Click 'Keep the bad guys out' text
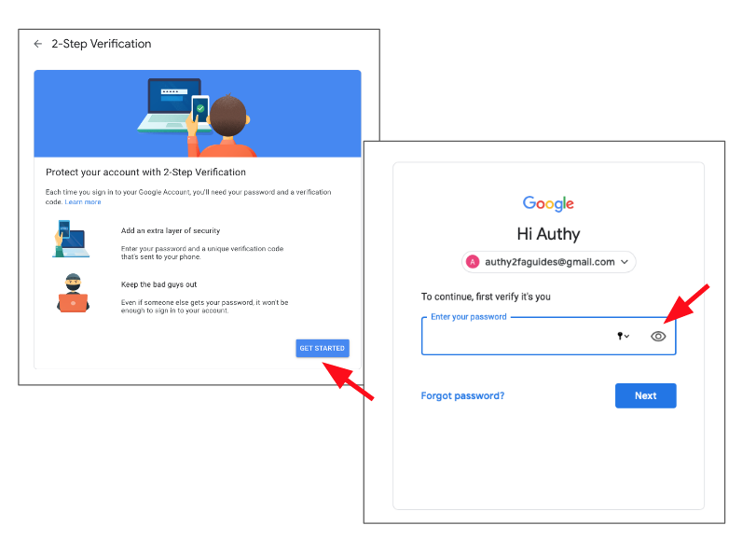The image size is (756, 553). (x=158, y=284)
